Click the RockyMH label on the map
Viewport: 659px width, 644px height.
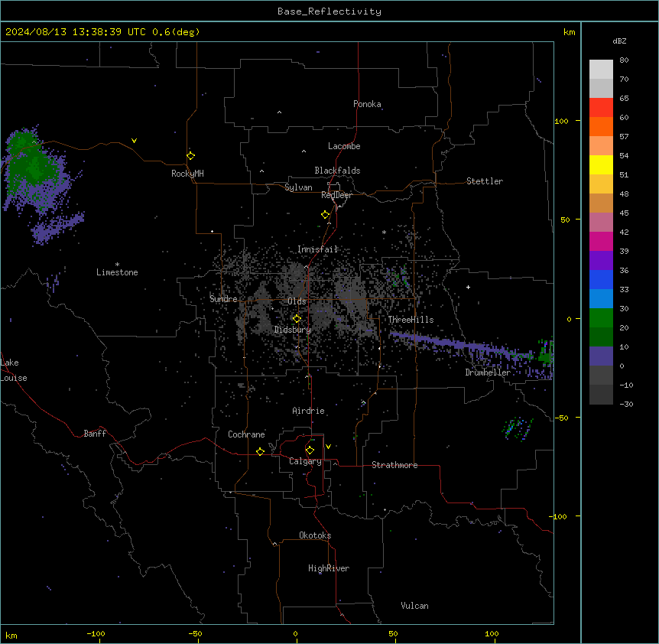tap(187, 174)
